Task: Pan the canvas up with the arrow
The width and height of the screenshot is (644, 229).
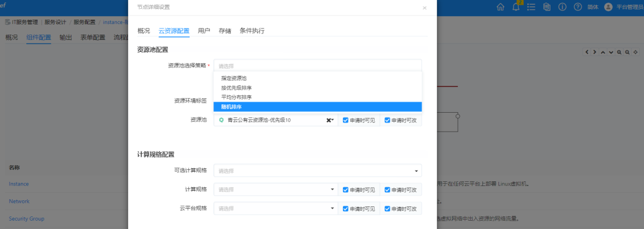Action: pyautogui.click(x=603, y=52)
